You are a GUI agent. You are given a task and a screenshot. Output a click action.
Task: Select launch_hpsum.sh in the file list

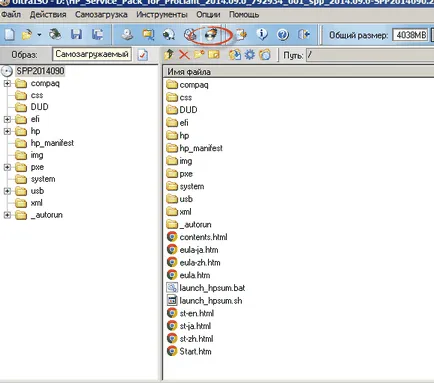tap(211, 300)
